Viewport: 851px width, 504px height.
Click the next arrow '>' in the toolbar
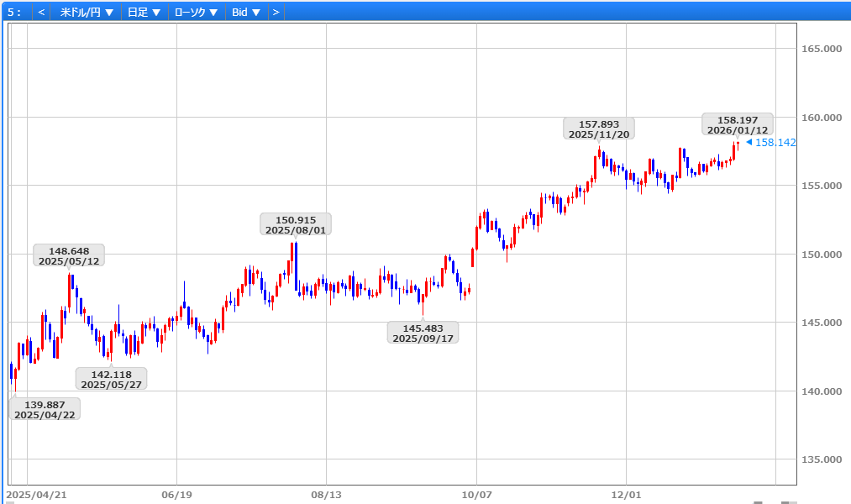(276, 12)
